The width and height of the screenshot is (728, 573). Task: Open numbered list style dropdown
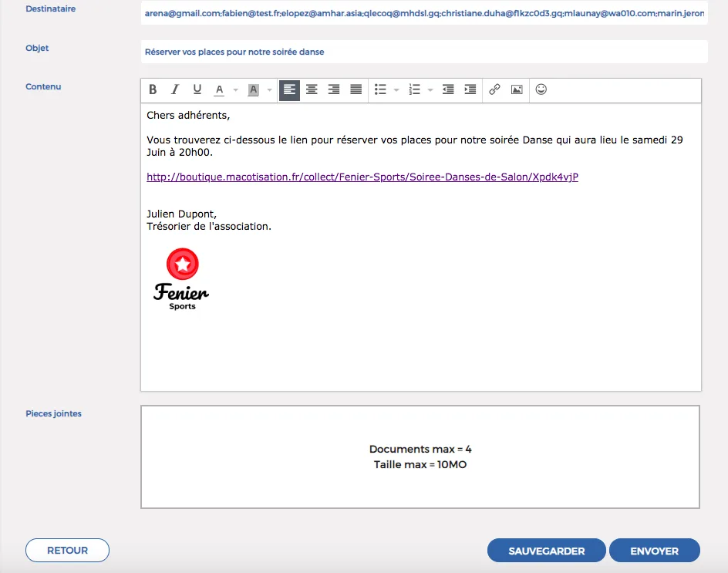[x=430, y=89]
